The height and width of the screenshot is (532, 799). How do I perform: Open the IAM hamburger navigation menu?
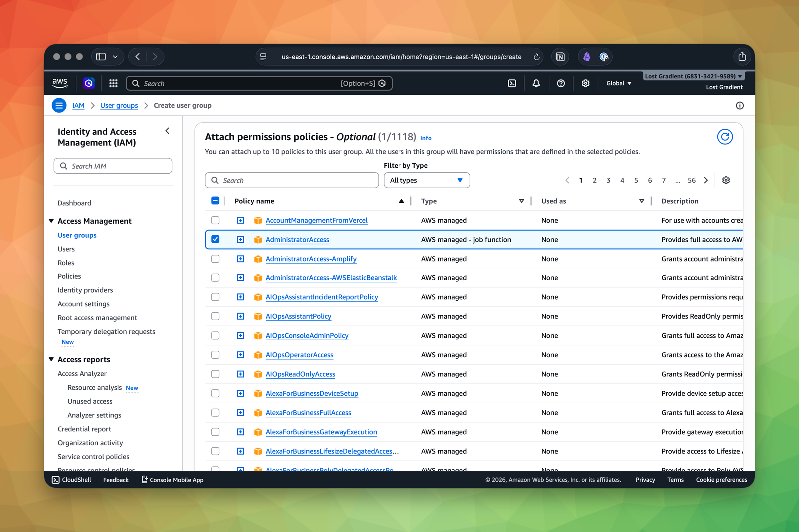[59, 105]
